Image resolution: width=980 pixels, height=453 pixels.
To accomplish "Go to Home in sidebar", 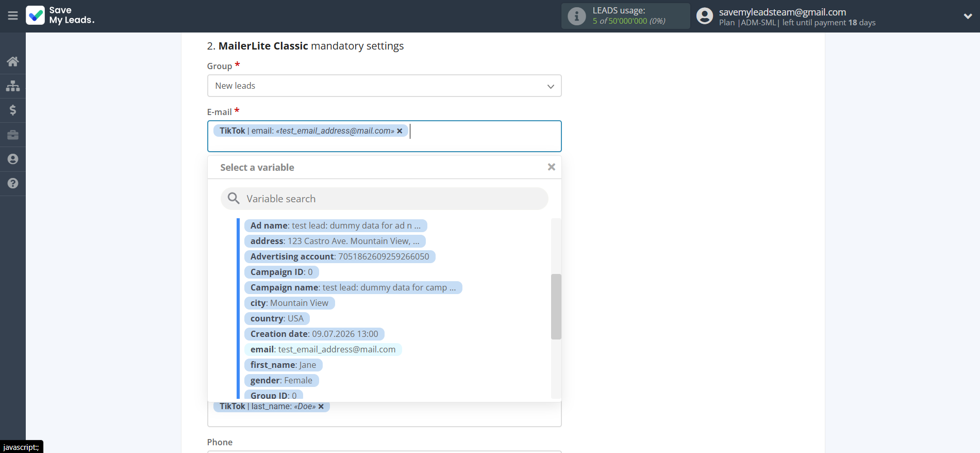I will pyautogui.click(x=13, y=61).
